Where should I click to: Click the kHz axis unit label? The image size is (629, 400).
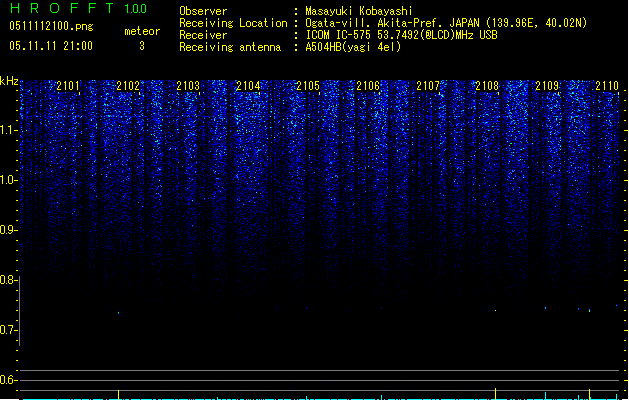[x=9, y=81]
